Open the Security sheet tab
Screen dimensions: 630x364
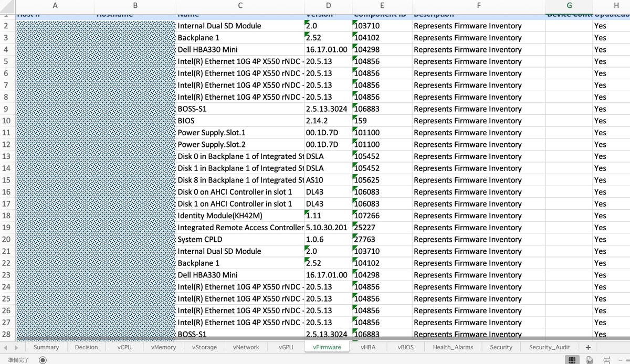(x=501, y=347)
